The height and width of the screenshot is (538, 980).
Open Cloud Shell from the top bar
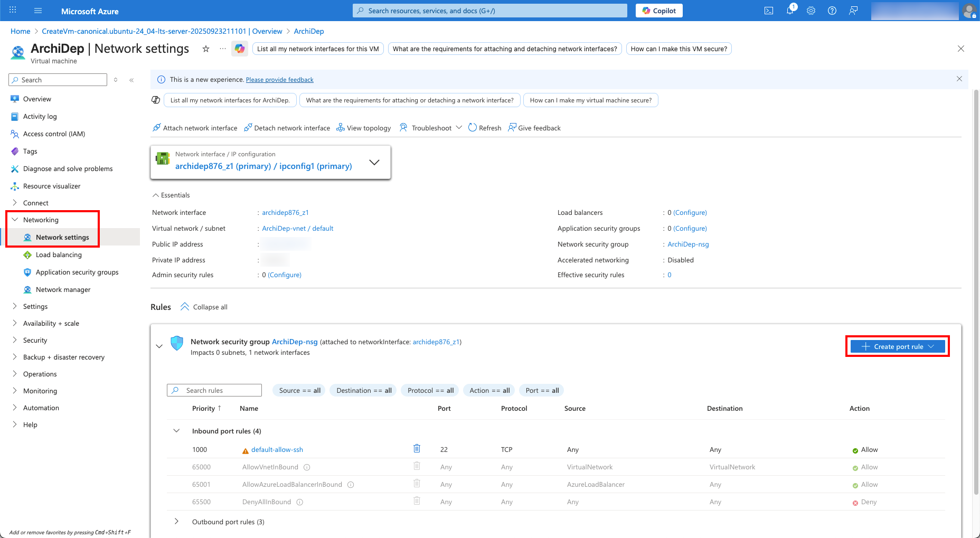[769, 11]
